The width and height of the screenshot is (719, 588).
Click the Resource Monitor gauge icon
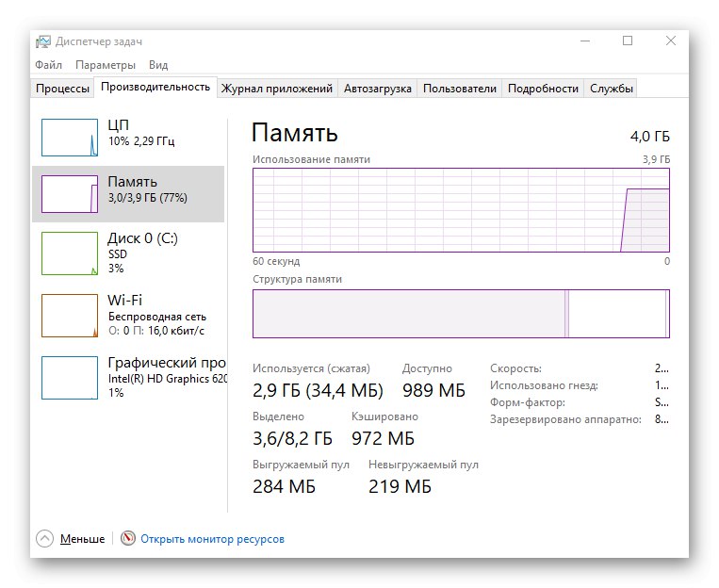(129, 539)
